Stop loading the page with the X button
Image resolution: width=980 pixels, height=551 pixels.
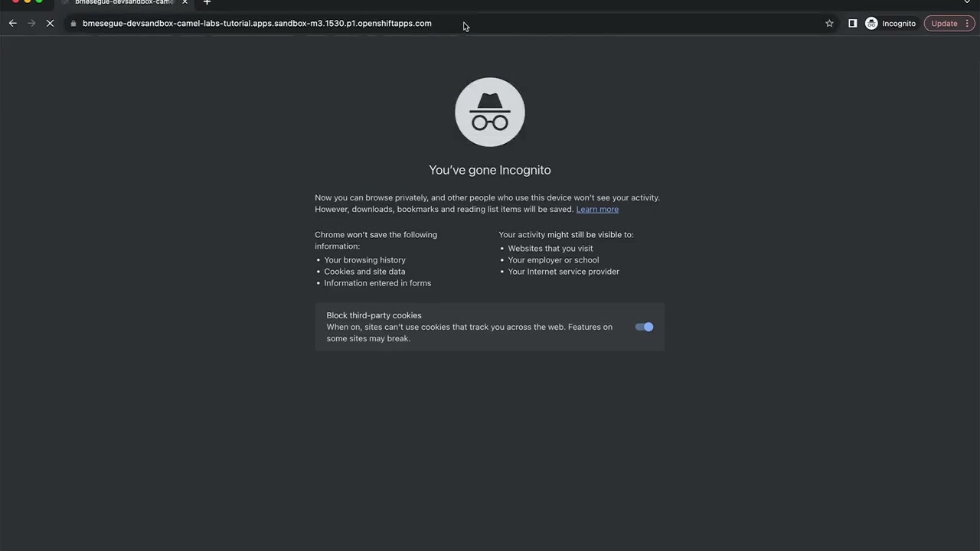tap(51, 24)
